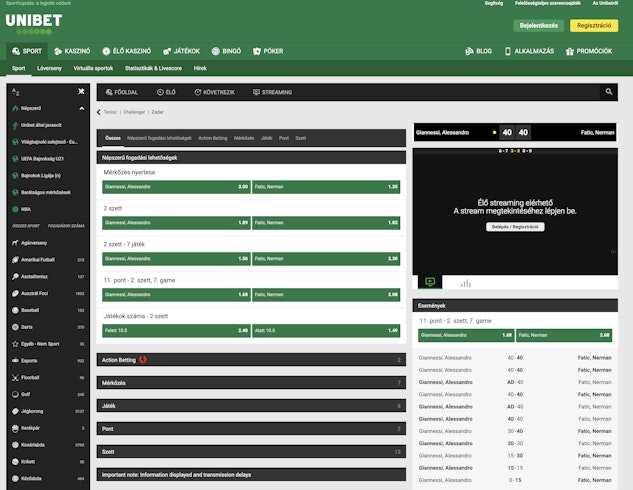Switch to statistics bar chart icon tab
The height and width of the screenshot is (490, 633).
(465, 283)
